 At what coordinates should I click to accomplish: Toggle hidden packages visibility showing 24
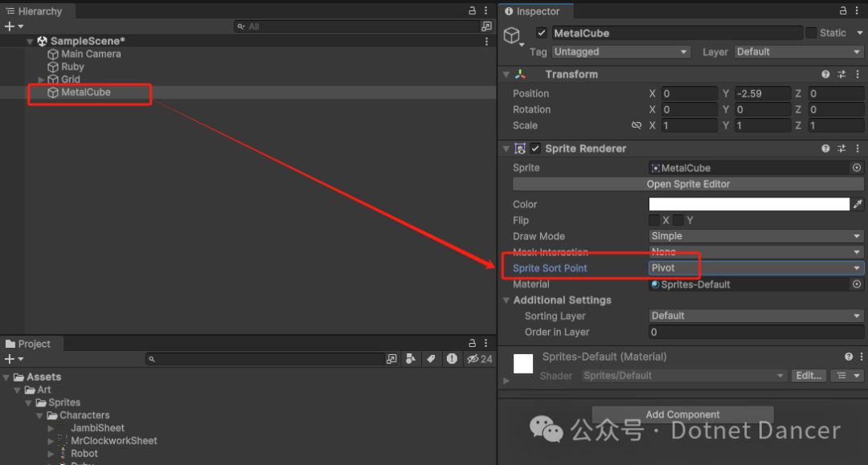[x=479, y=359]
